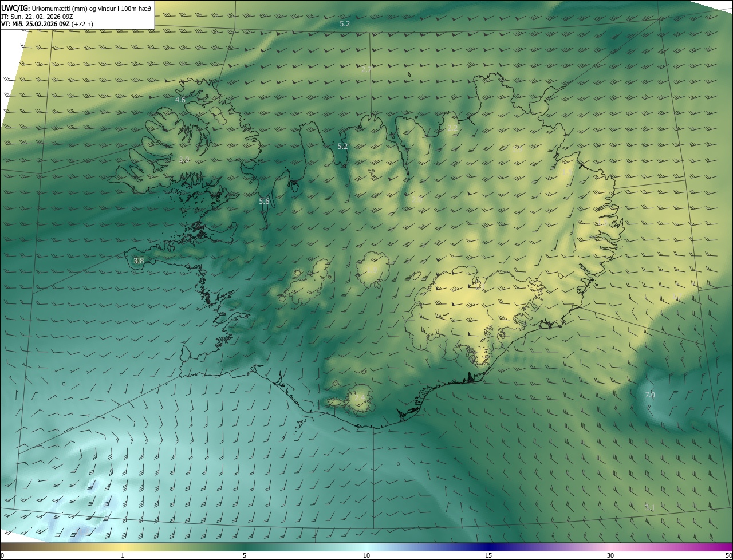Click the 15 tick on the color scale
The width and height of the screenshot is (733, 560).
(x=488, y=555)
